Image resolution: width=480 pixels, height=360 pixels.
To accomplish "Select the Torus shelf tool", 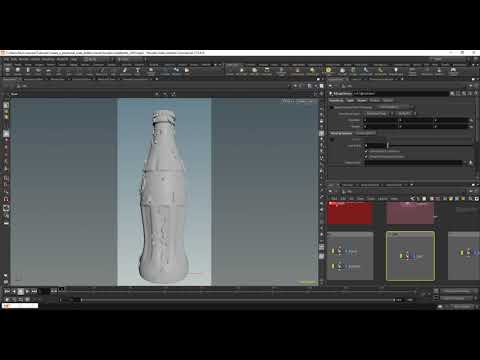I will pyautogui.click(x=38, y=71).
